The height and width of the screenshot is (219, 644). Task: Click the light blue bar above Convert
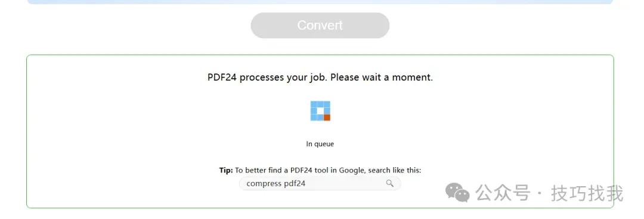tap(320, 2)
